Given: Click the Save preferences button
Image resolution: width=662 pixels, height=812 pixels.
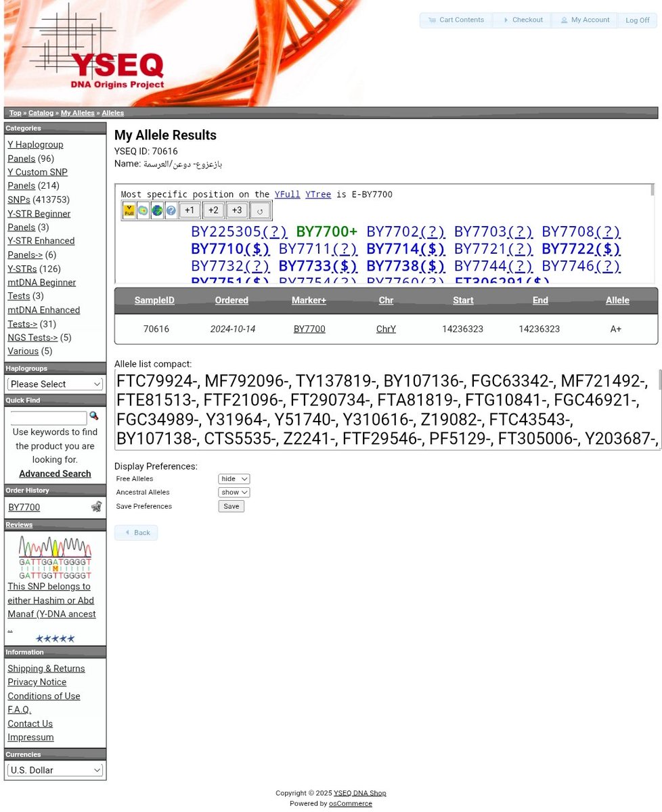Looking at the screenshot, I should tap(231, 506).
